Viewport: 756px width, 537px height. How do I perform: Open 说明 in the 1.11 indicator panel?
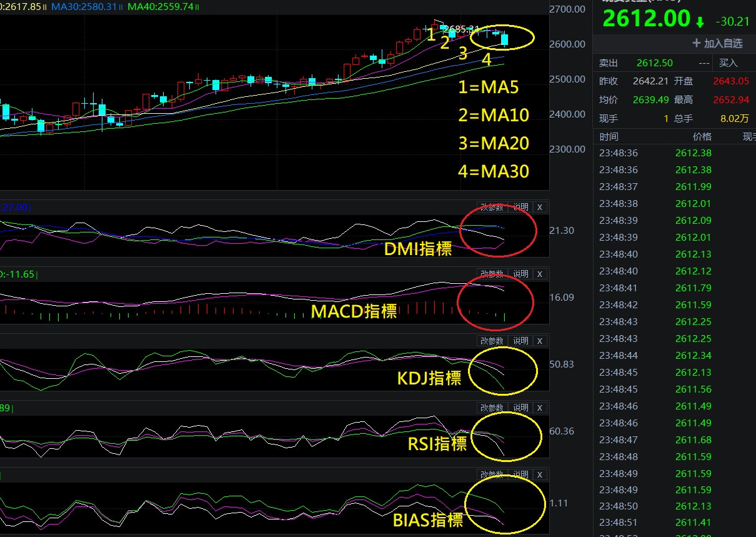point(520,474)
